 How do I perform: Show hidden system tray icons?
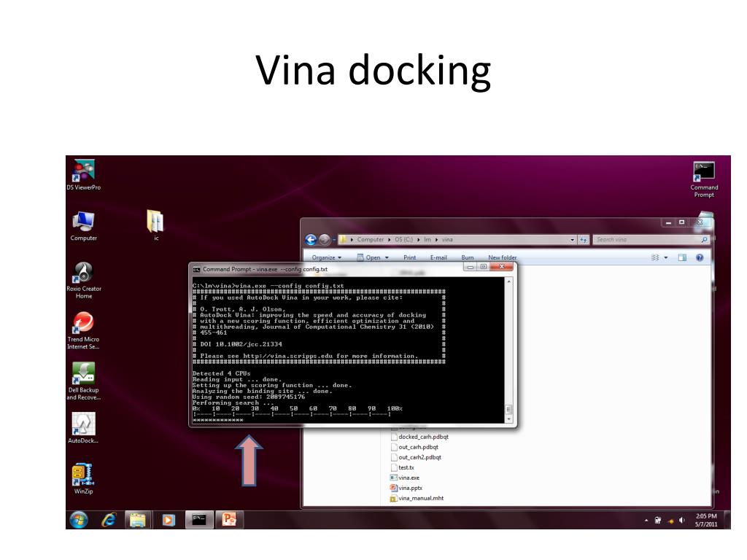click(646, 521)
